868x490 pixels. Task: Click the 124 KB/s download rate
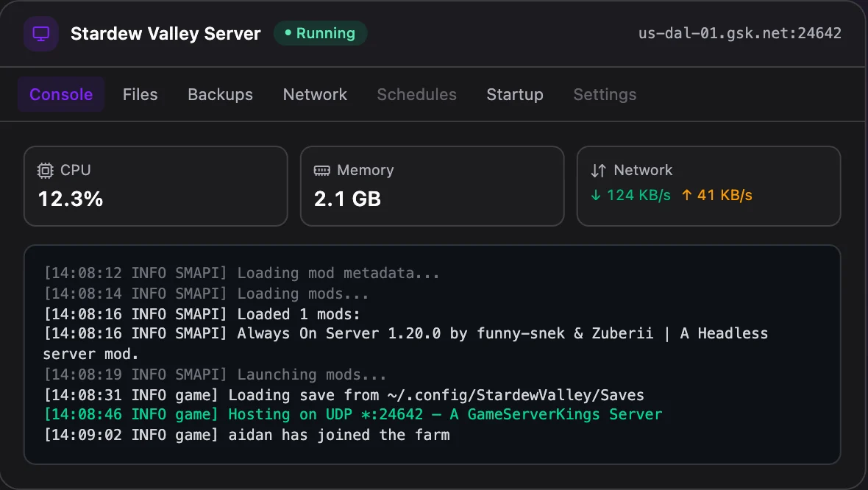click(638, 195)
